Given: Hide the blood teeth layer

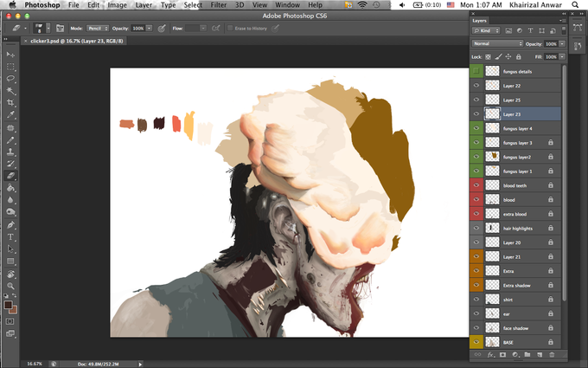Looking at the screenshot, I should click(x=476, y=185).
